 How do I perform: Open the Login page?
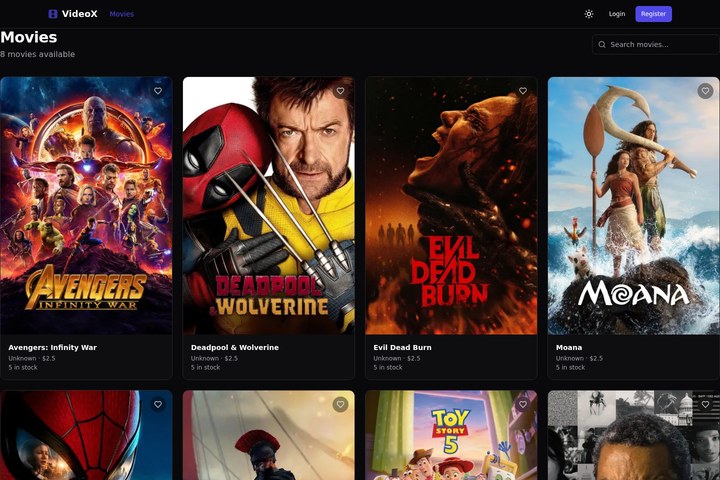[x=617, y=14]
